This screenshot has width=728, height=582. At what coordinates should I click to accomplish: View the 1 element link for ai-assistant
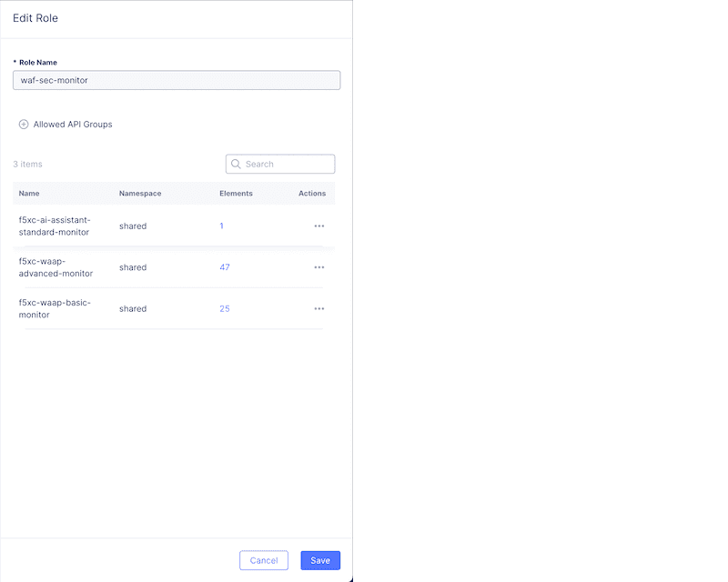point(221,226)
